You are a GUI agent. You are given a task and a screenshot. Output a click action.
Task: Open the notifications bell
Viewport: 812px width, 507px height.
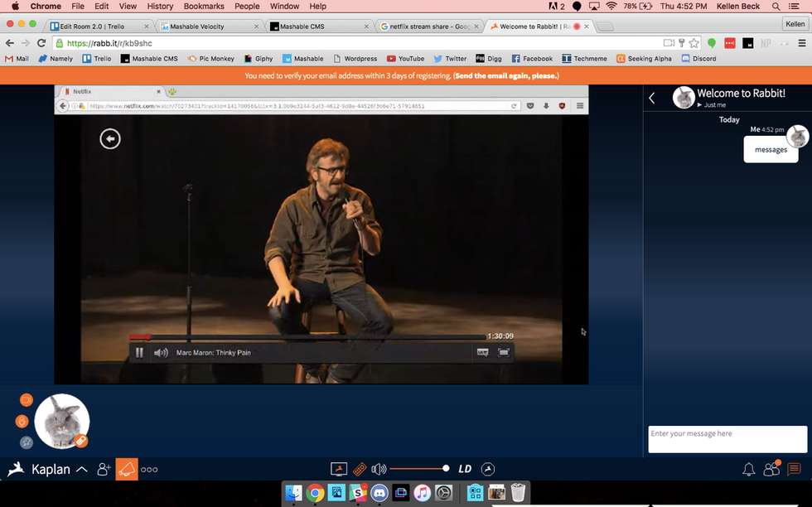click(748, 470)
